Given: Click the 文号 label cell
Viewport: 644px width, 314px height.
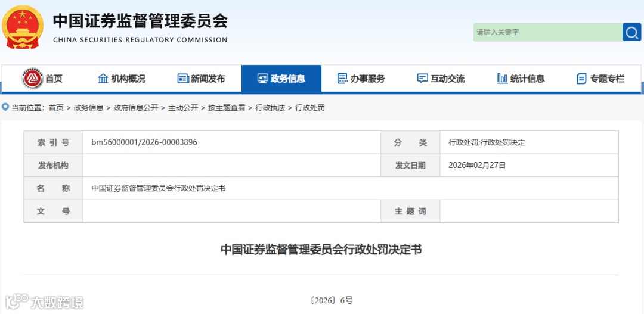Looking at the screenshot, I should click(x=54, y=212).
